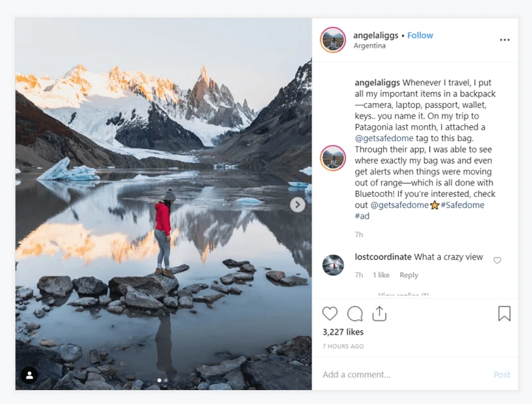The image size is (532, 404).
Task: Go to the next photo in the carousel
Action: pyautogui.click(x=297, y=205)
